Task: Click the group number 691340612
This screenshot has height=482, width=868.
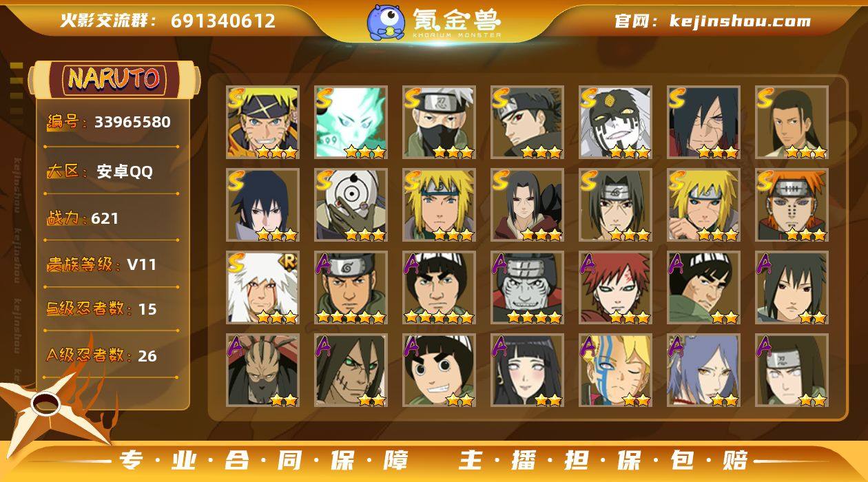Action: 223,21
